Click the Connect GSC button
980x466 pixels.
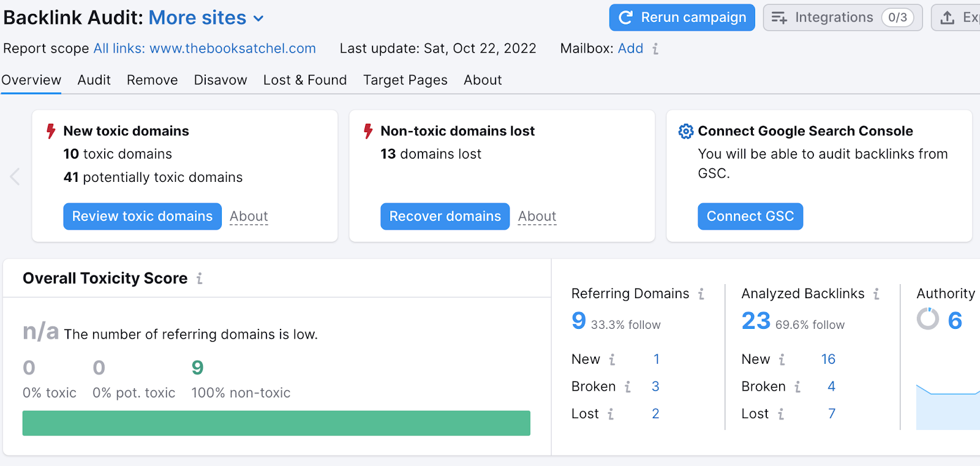750,216
